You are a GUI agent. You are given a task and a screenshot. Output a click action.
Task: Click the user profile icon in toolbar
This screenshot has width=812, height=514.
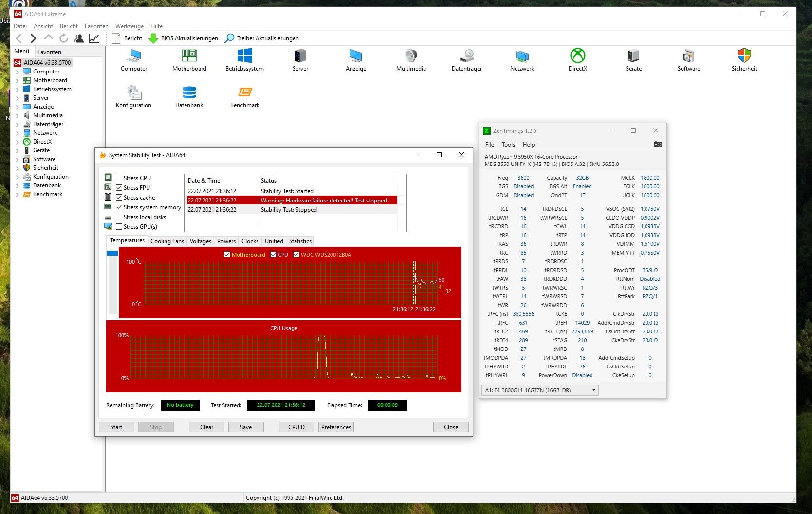[x=79, y=38]
